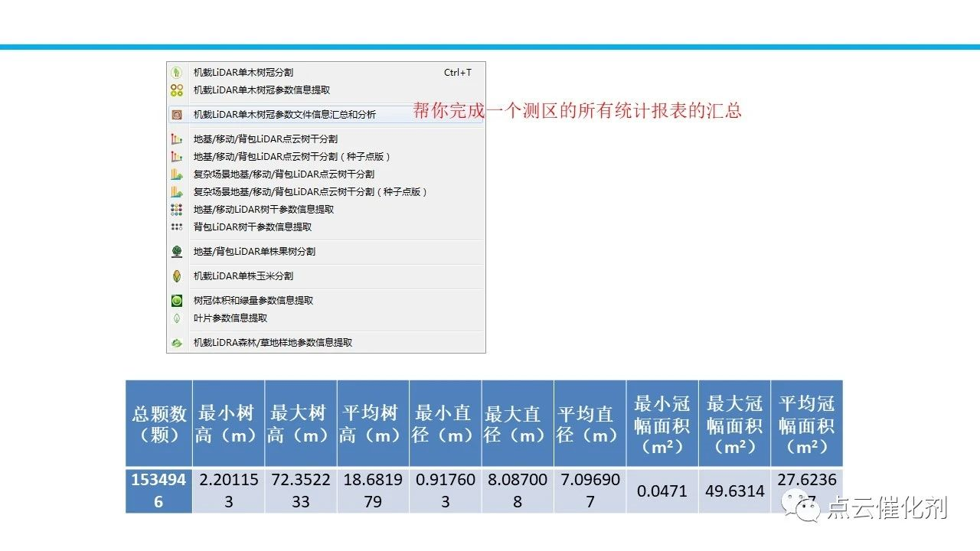This screenshot has height=551, width=980.
Task: Open 树冠体积和绿量参数信息提取 menu entry
Action: click(326, 301)
